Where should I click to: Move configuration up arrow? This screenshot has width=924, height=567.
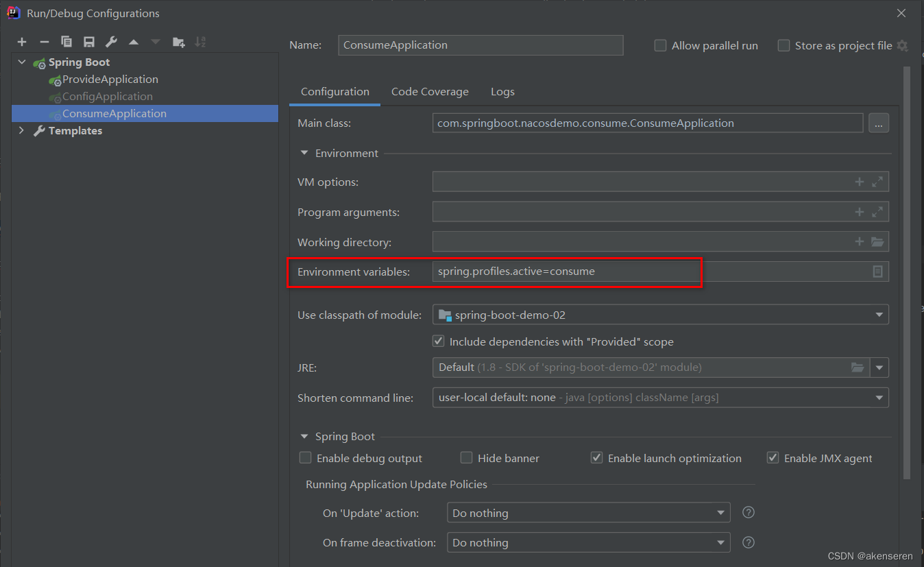click(134, 43)
